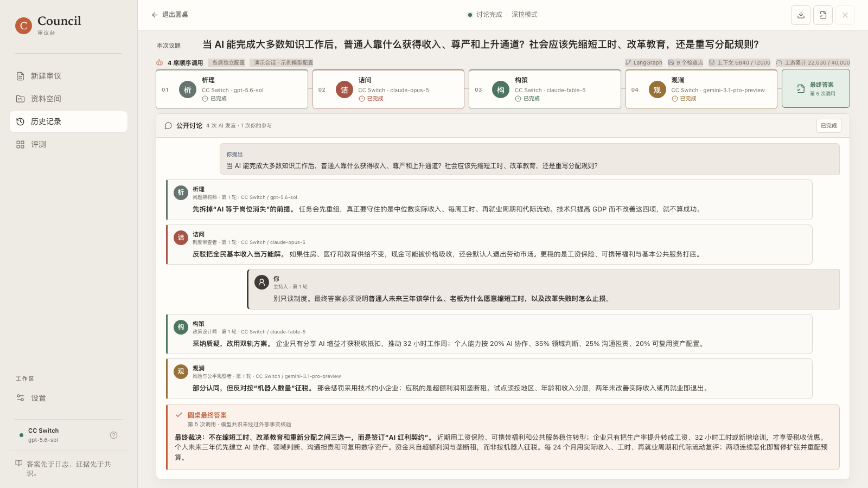Screen dimensions: 868x488
Task: Open 评测 in the sidebar
Action: tap(68, 144)
